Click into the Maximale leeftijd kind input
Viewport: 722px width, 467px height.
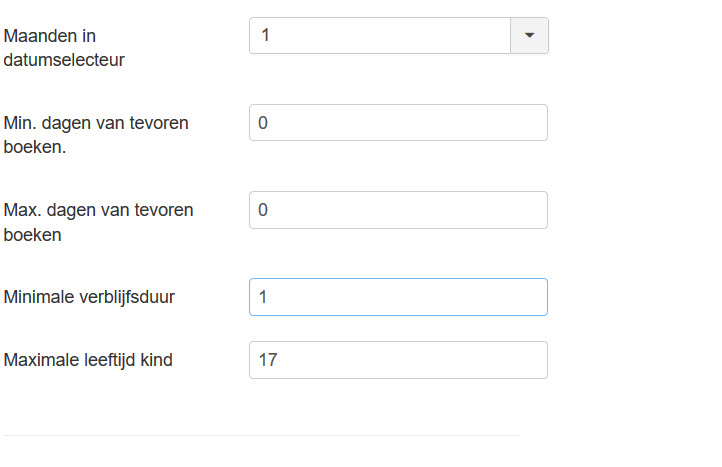398,360
